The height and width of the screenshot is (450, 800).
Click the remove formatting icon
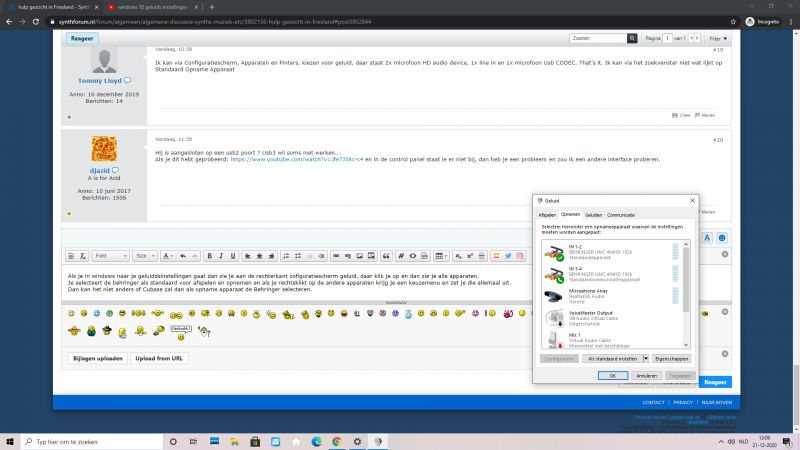[x=83, y=256]
